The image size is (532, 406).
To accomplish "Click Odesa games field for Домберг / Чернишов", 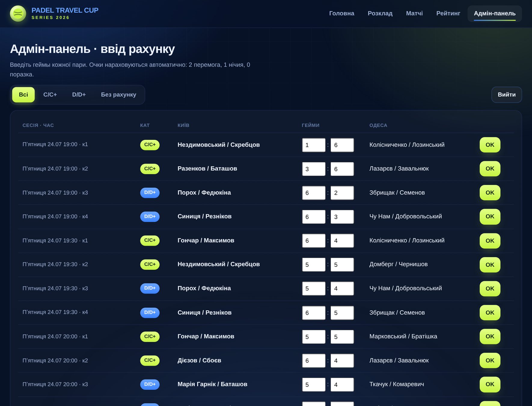I will tap(342, 265).
